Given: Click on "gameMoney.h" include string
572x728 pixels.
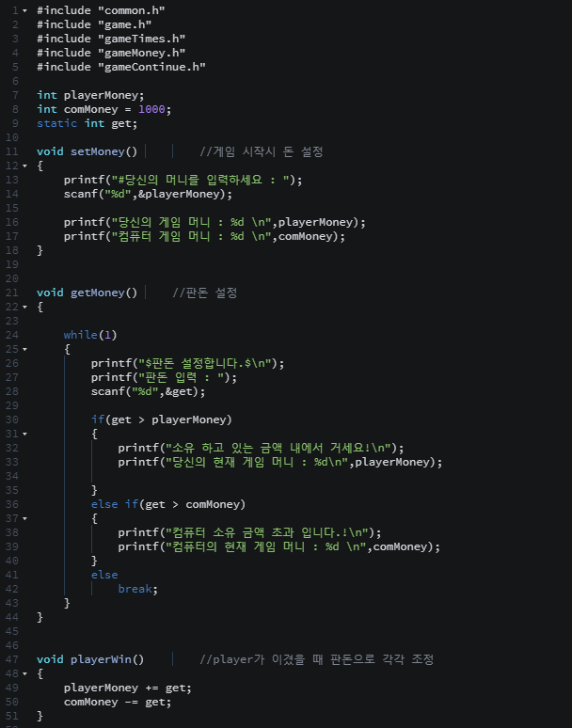Looking at the screenshot, I should point(142,53).
